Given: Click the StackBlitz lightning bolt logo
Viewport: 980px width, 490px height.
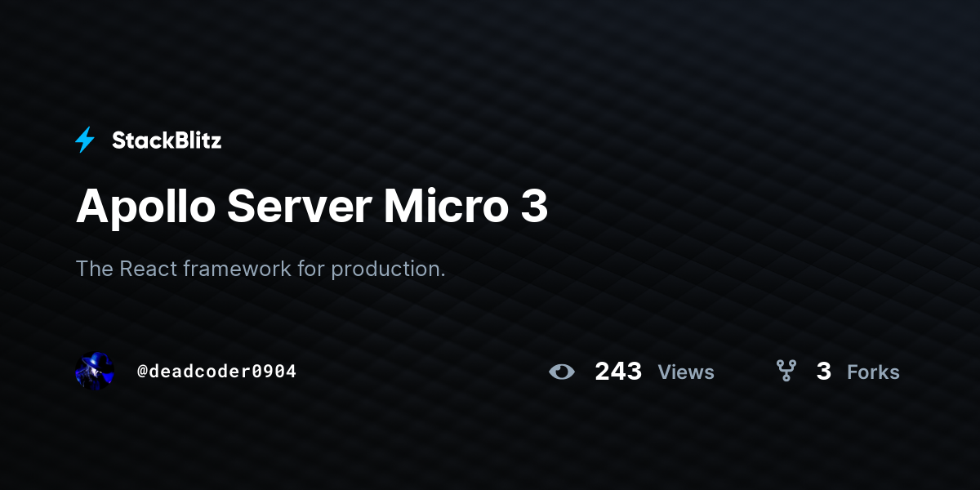Looking at the screenshot, I should 85,140.
